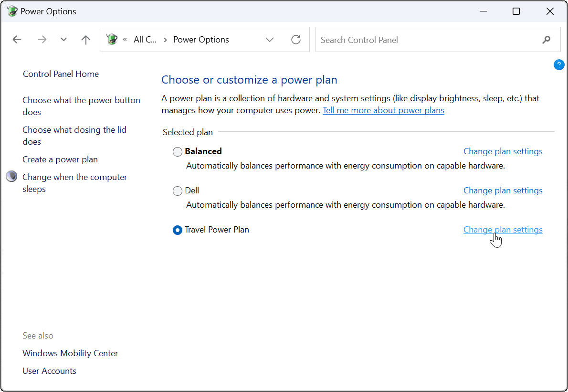Select the Travel Power Plan
The width and height of the screenshot is (568, 392).
177,230
